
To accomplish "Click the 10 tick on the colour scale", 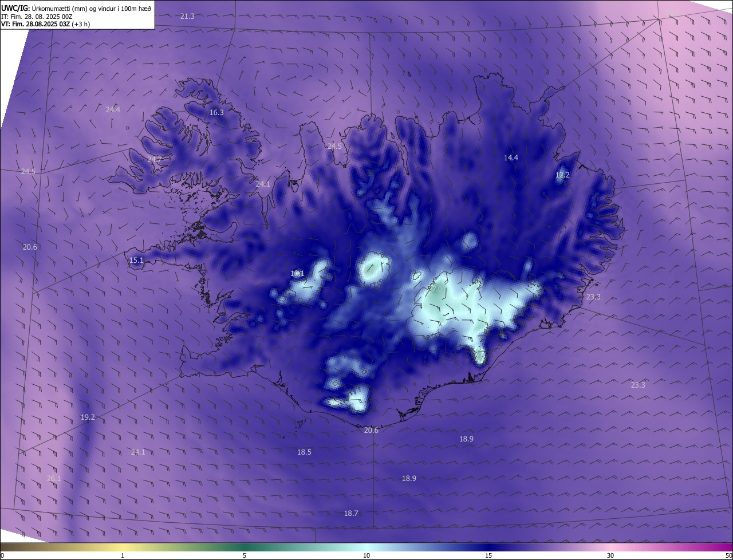I will (x=366, y=555).
